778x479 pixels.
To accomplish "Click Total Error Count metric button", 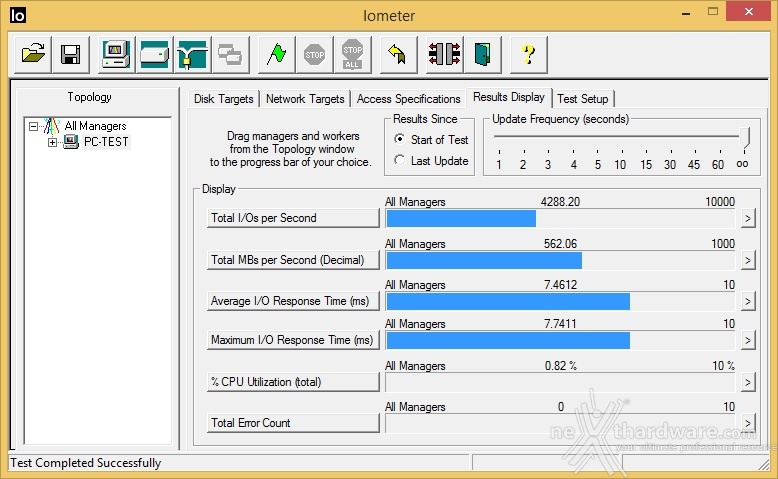I will click(293, 423).
